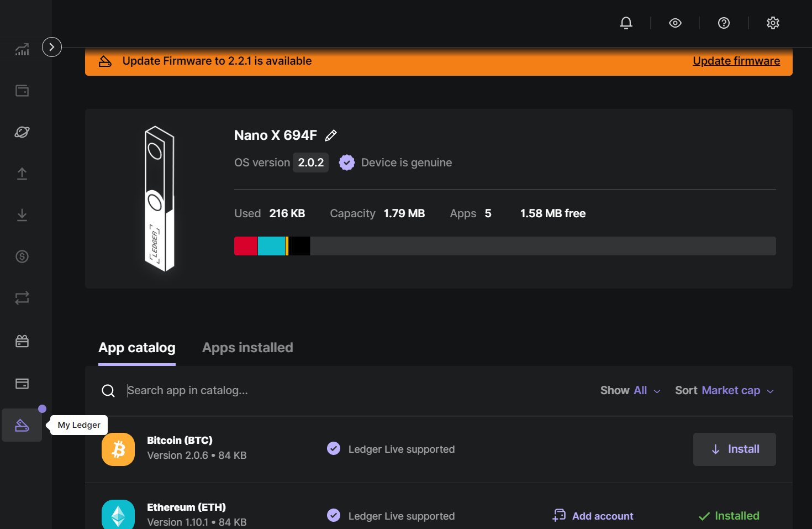Open the Card icon in sidebar

point(22,384)
